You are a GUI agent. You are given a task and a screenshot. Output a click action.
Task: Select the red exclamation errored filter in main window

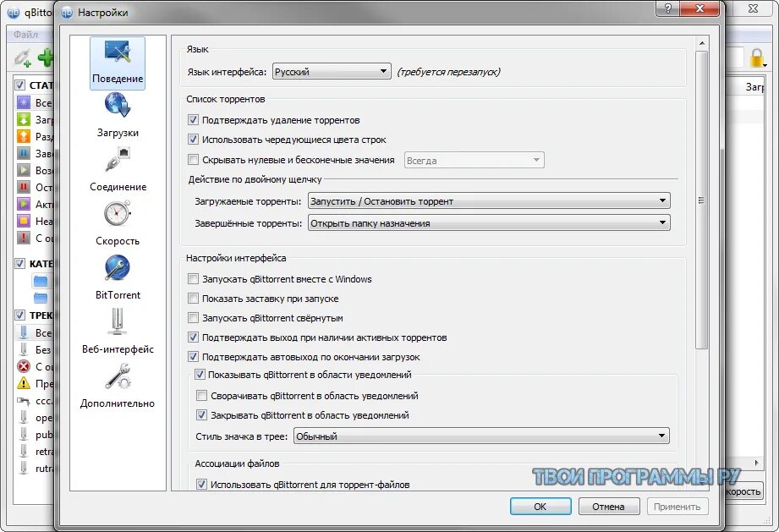[x=24, y=238]
